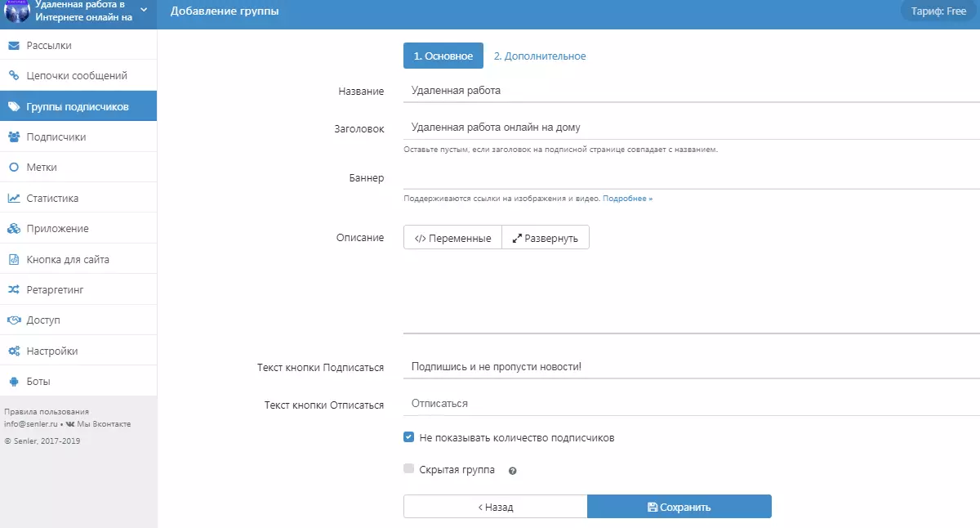Image resolution: width=980 pixels, height=528 pixels.
Task: Open the Настройки menu item
Action: (78, 351)
